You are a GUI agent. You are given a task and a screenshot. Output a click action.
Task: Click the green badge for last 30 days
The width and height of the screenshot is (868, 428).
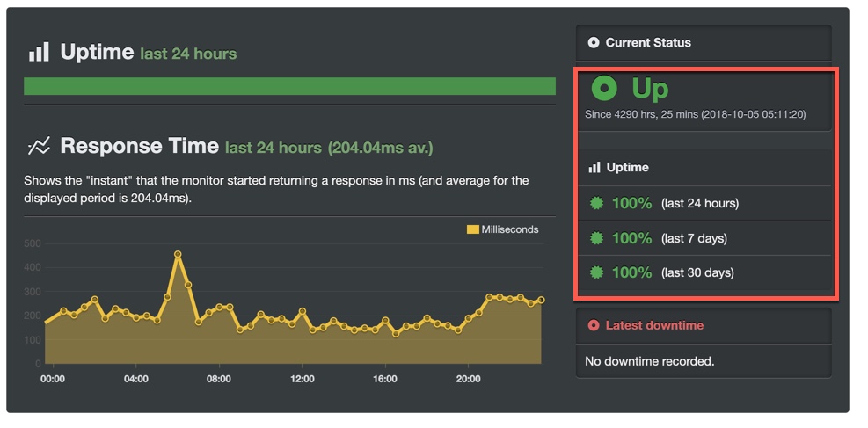pos(596,272)
